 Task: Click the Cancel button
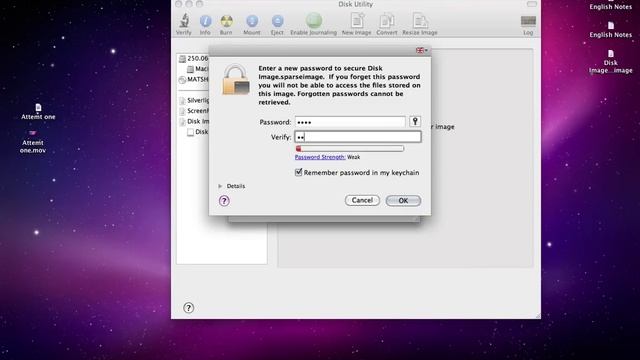(x=362, y=200)
